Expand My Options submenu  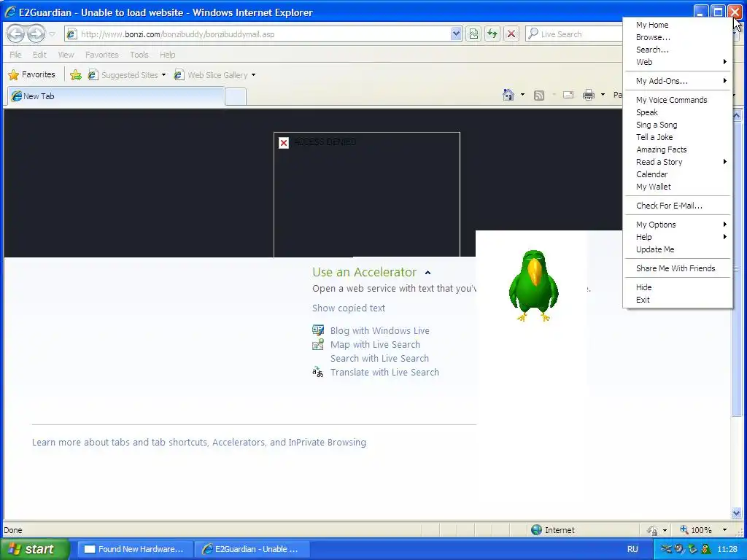pos(677,225)
